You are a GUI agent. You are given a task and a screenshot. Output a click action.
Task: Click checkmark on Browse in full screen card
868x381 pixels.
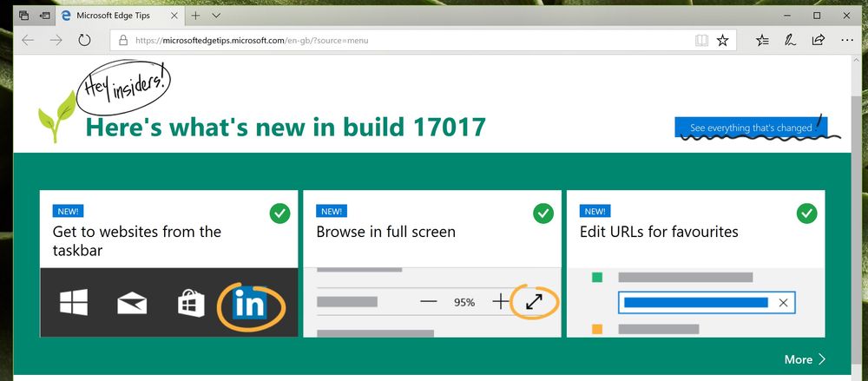[543, 213]
